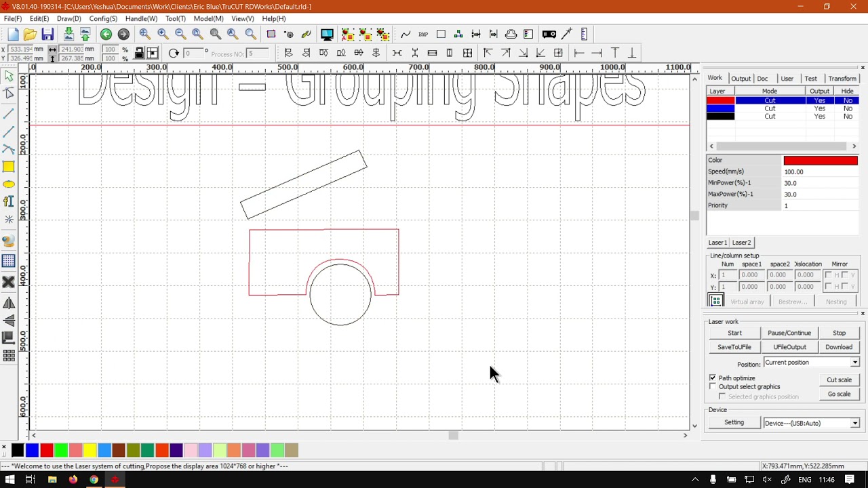Tick the Selected graphics position checkbox
868x488 pixels.
pos(722,396)
